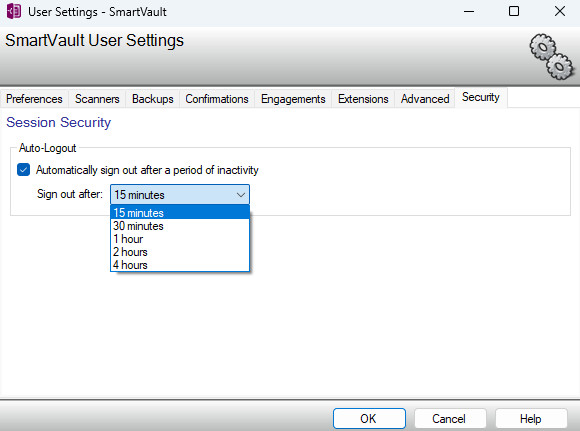The image size is (580, 431).
Task: Switch to the Advanced tab
Action: coord(425,99)
